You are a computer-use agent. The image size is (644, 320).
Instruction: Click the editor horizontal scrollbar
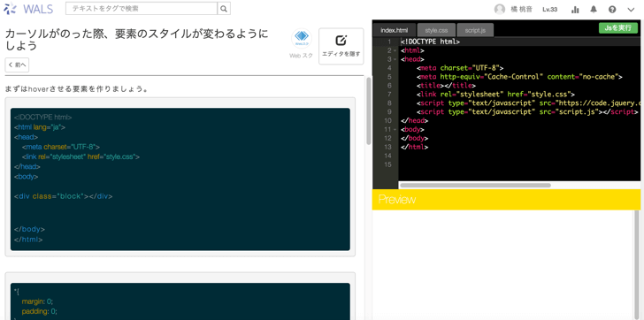point(475,185)
